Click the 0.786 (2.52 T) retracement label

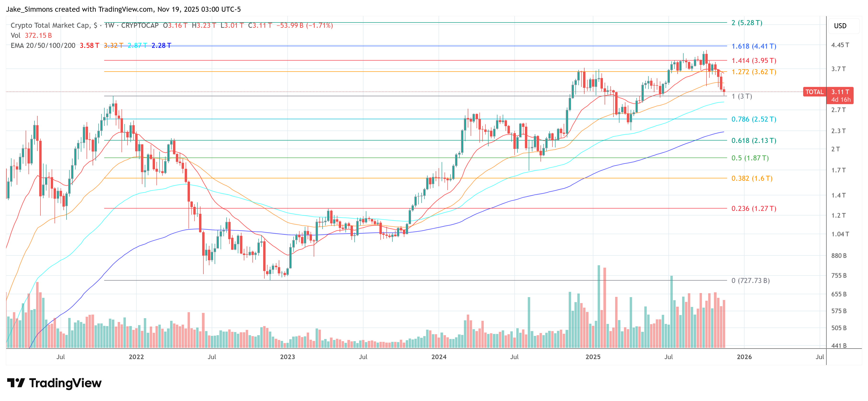[x=753, y=119]
